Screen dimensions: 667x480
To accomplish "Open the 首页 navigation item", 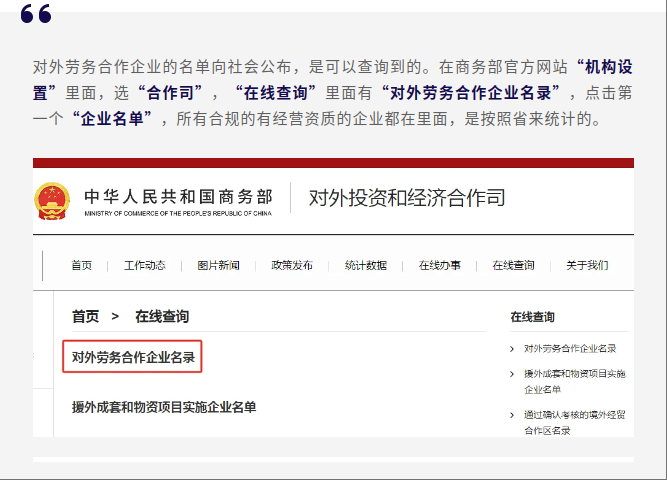I will point(82,266).
